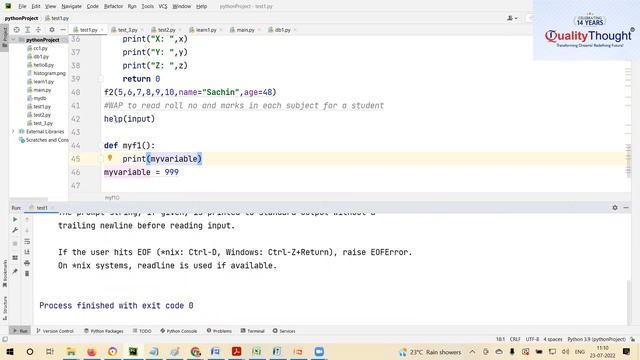640x360 pixels.
Task: Minimize the Run tool window
Action: pyautogui.click(x=626, y=208)
